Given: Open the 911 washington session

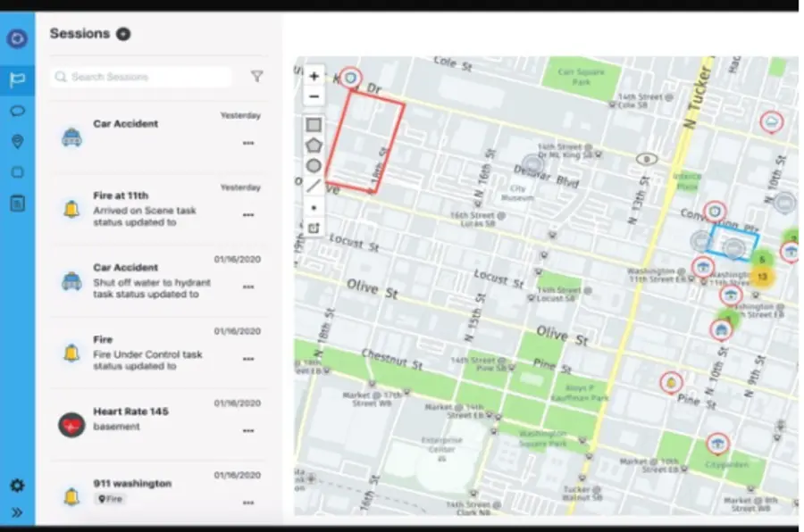Looking at the screenshot, I should coord(132,483).
